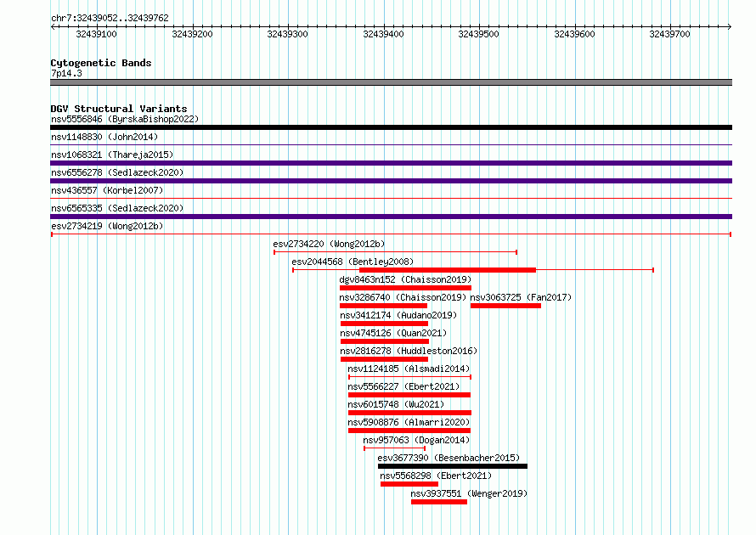Image resolution: width=756 pixels, height=535 pixels.
Task: Click the thin red line of nsv957063
Action: (394, 448)
